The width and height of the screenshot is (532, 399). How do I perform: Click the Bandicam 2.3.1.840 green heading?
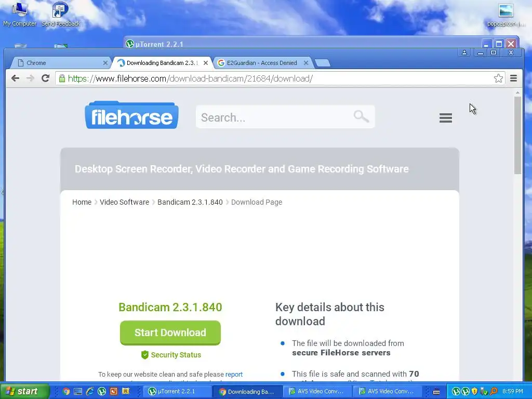tap(170, 308)
